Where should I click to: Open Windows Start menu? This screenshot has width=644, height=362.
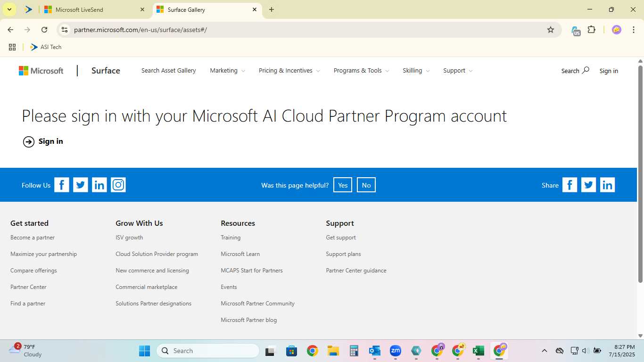coord(144,351)
